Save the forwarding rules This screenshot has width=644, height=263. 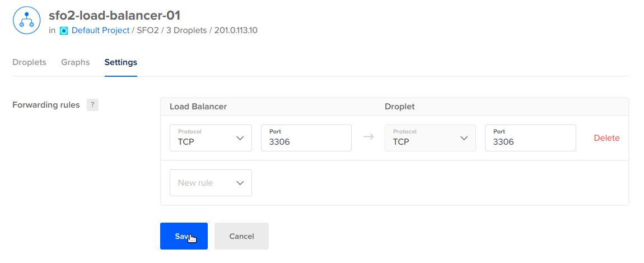[x=184, y=236]
